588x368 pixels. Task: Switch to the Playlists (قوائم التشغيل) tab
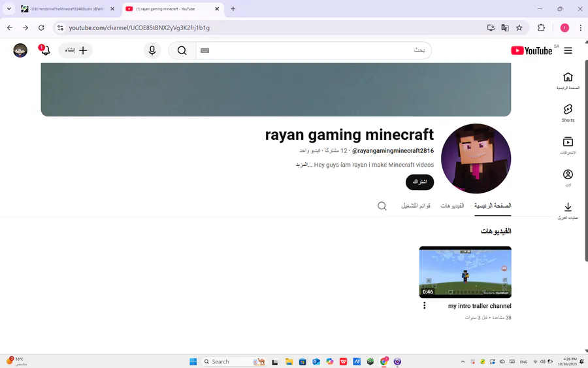click(x=416, y=205)
